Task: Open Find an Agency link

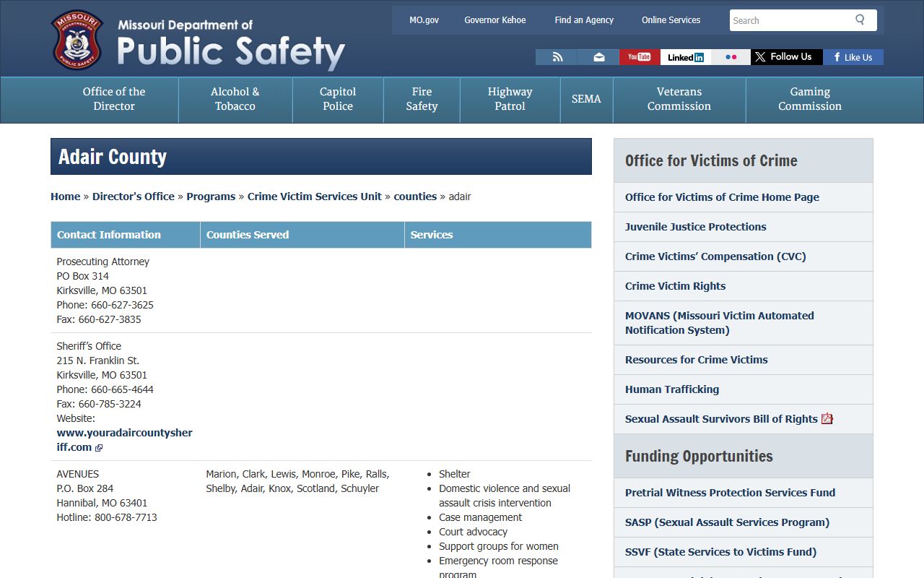Action: pos(584,20)
